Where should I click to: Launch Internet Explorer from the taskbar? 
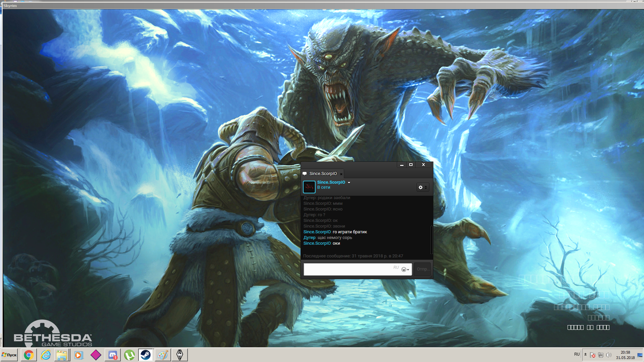pyautogui.click(x=46, y=355)
